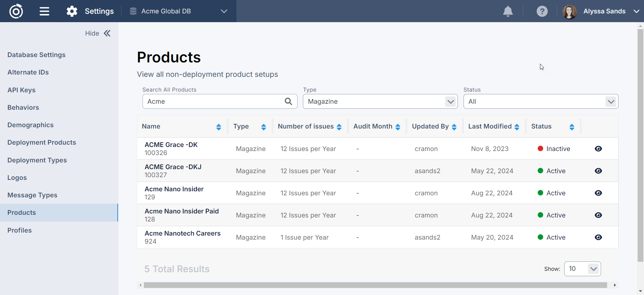The width and height of the screenshot is (644, 295).
Task: Open Deployment Products in sidebar
Action: tap(42, 142)
